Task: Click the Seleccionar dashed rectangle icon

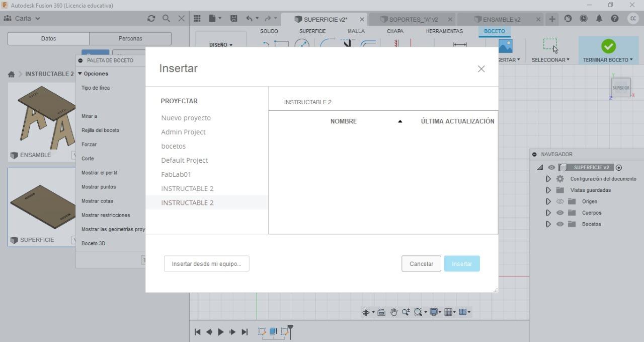Action: [550, 45]
